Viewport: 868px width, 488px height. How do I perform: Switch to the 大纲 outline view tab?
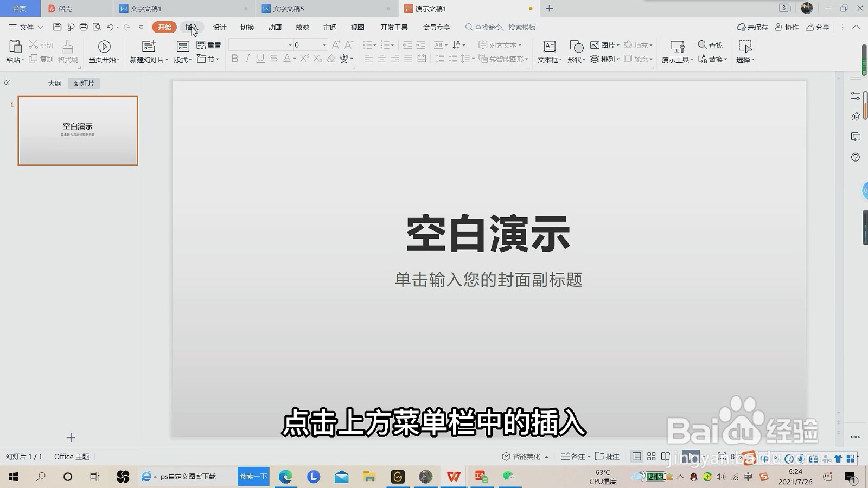pos(54,83)
